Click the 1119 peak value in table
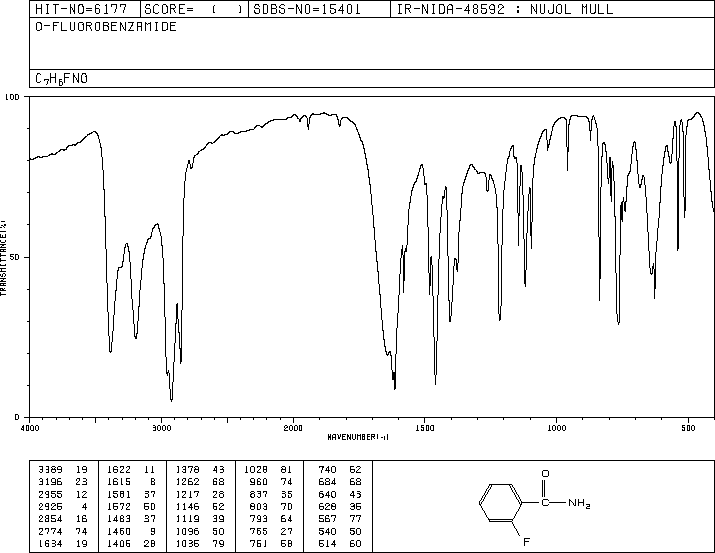 pos(187,519)
